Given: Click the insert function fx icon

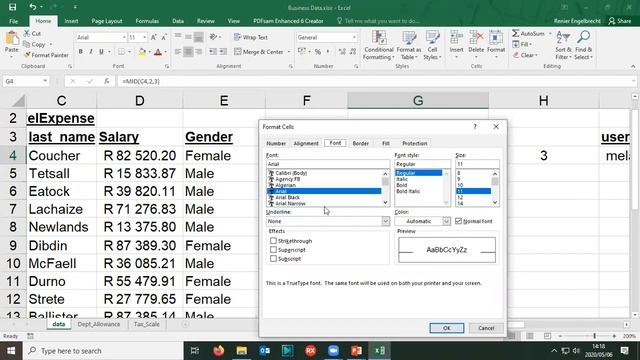Looking at the screenshot, I should tap(107, 81).
